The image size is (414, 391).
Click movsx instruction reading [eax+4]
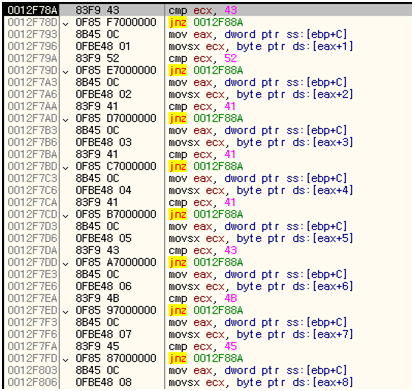tap(261, 190)
